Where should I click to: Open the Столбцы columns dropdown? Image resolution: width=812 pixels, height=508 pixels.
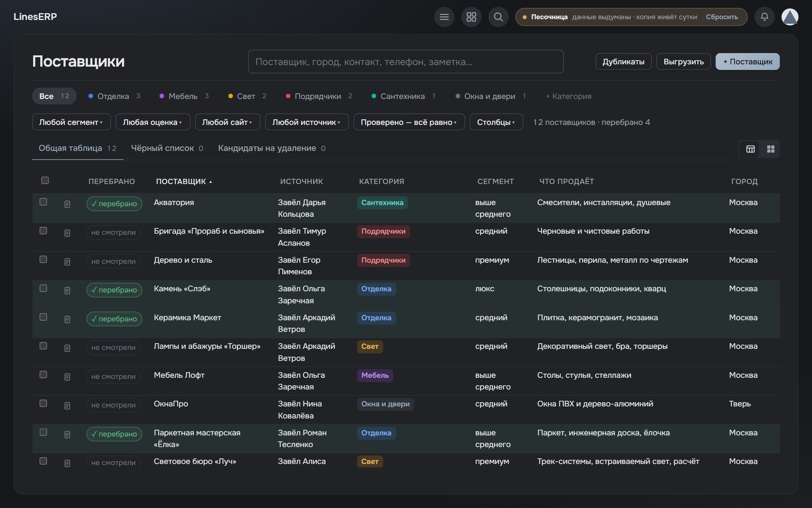pos(496,122)
